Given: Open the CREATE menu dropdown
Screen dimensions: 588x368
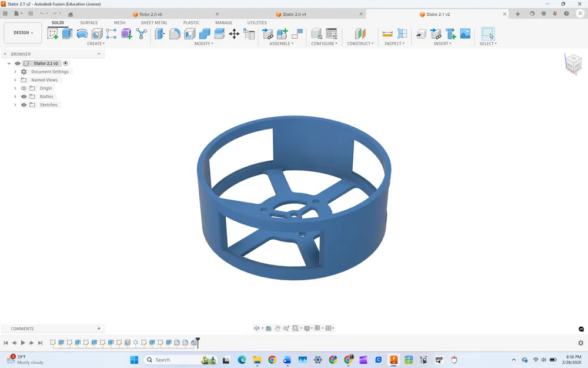Looking at the screenshot, I should (x=96, y=44).
